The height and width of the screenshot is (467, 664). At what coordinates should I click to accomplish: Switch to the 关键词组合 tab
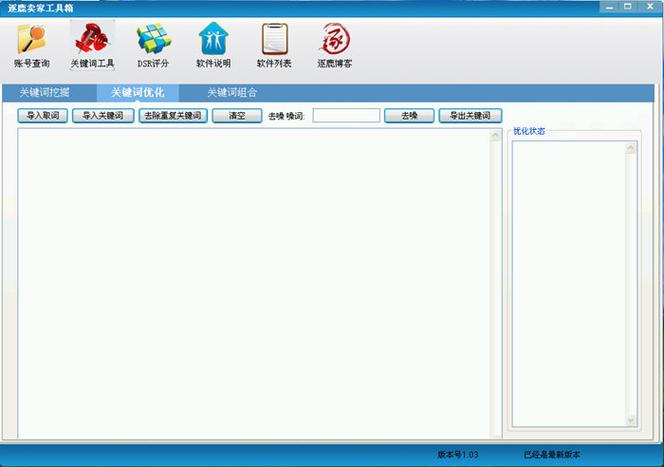pyautogui.click(x=232, y=92)
